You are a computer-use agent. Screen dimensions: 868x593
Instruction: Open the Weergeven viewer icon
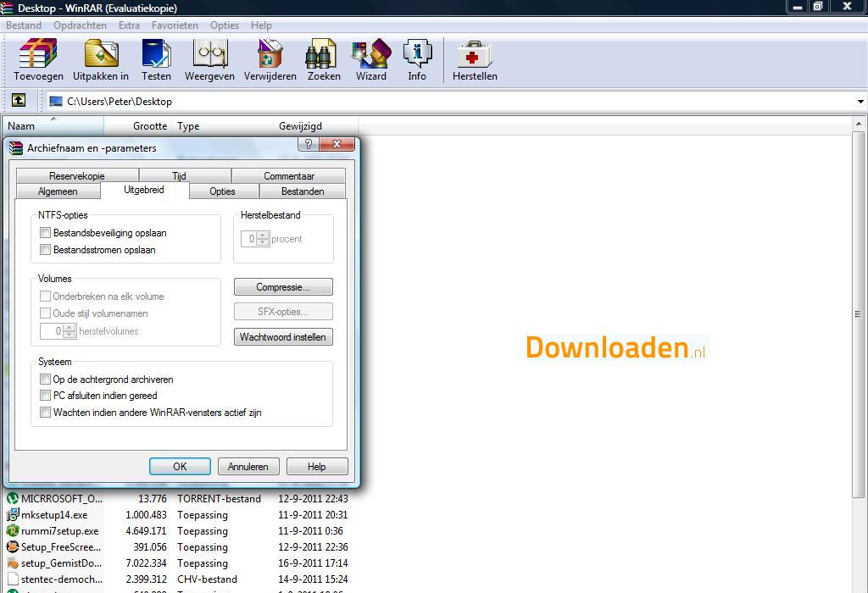pyautogui.click(x=210, y=53)
